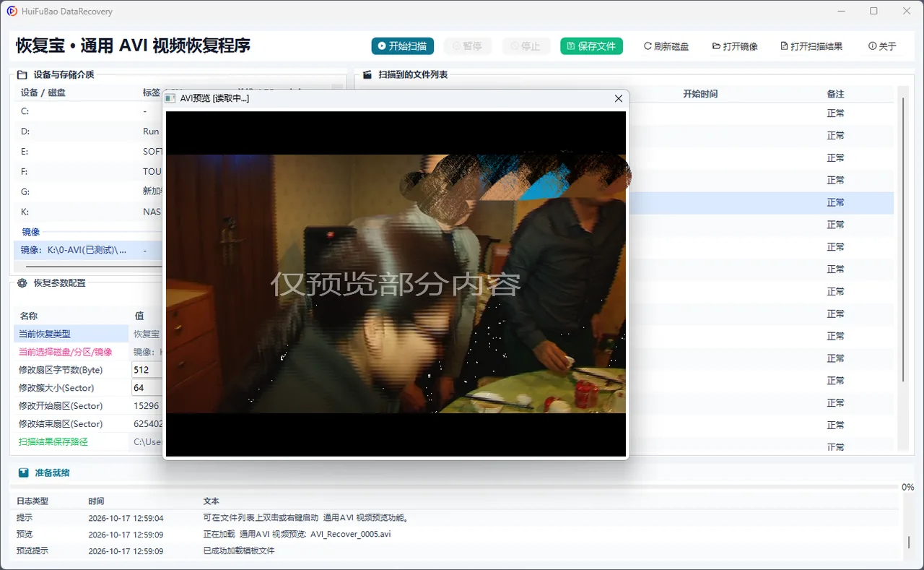
Task: Click the clapperboard icon beside 扫描到的文件列表
Action: pyautogui.click(x=367, y=74)
